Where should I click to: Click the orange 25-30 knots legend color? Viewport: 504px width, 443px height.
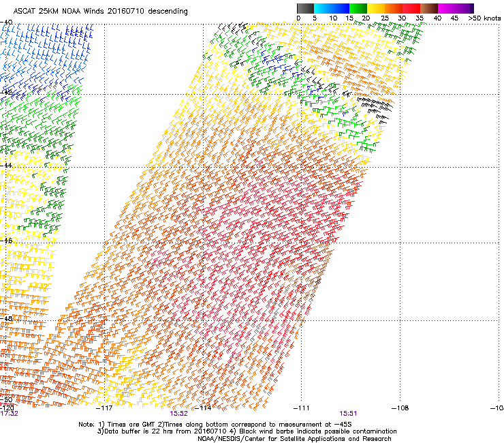coord(394,8)
